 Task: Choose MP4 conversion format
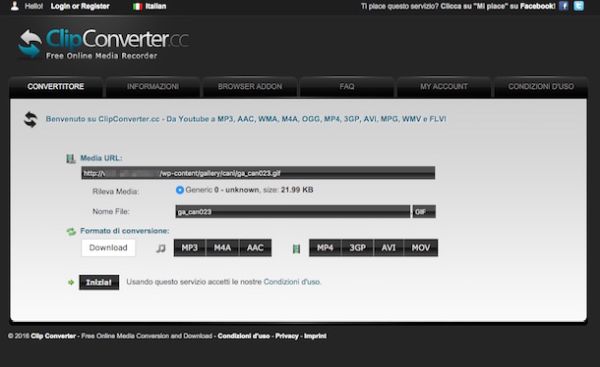[325, 248]
